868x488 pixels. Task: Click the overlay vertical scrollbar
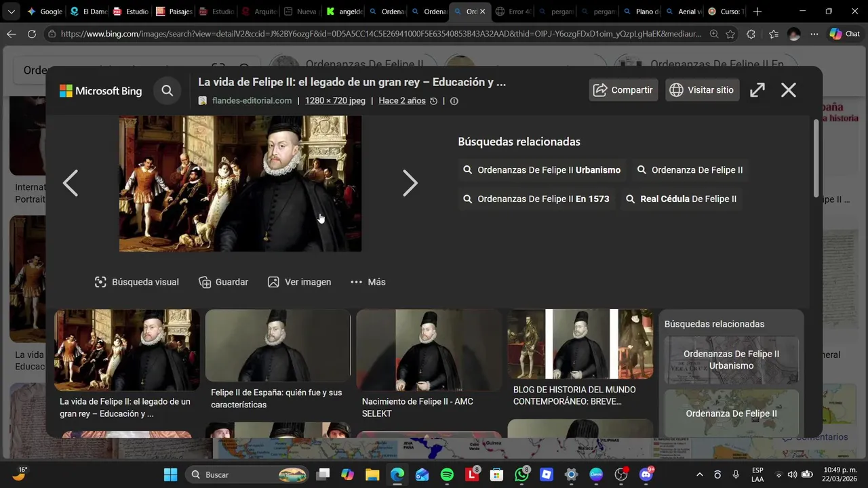816,158
